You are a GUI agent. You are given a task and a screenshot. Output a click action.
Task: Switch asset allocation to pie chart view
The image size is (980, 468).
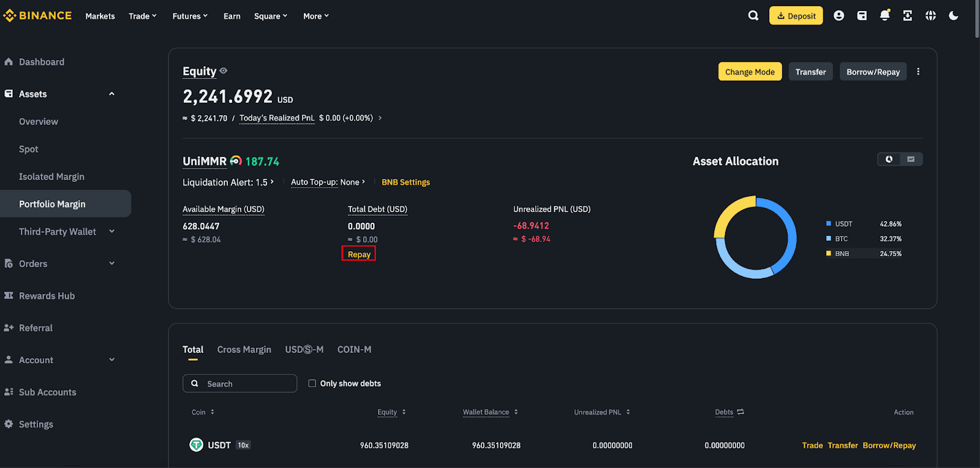coord(889,159)
